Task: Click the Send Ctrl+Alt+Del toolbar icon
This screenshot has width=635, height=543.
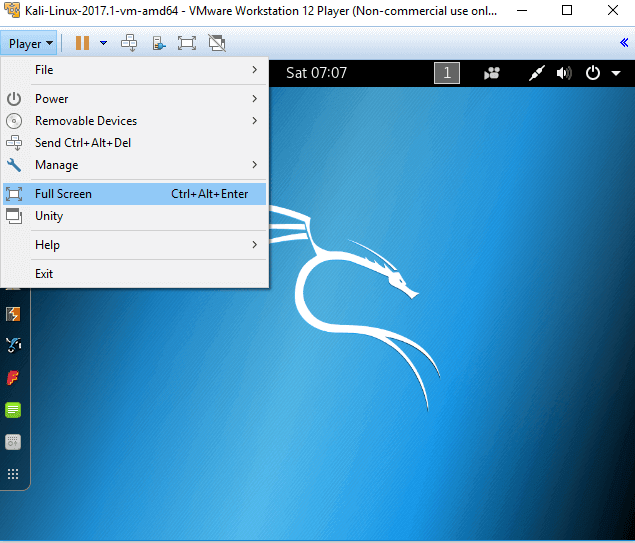Action: point(129,43)
